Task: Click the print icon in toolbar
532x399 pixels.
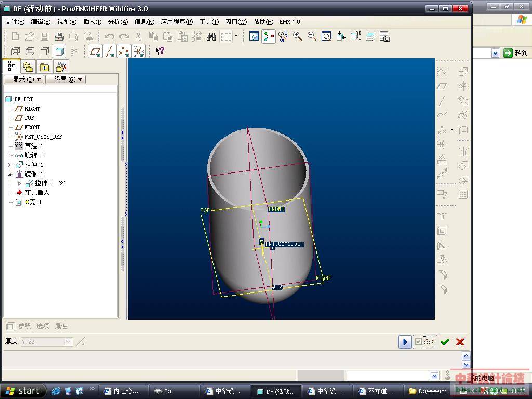Action: pyautogui.click(x=59, y=36)
